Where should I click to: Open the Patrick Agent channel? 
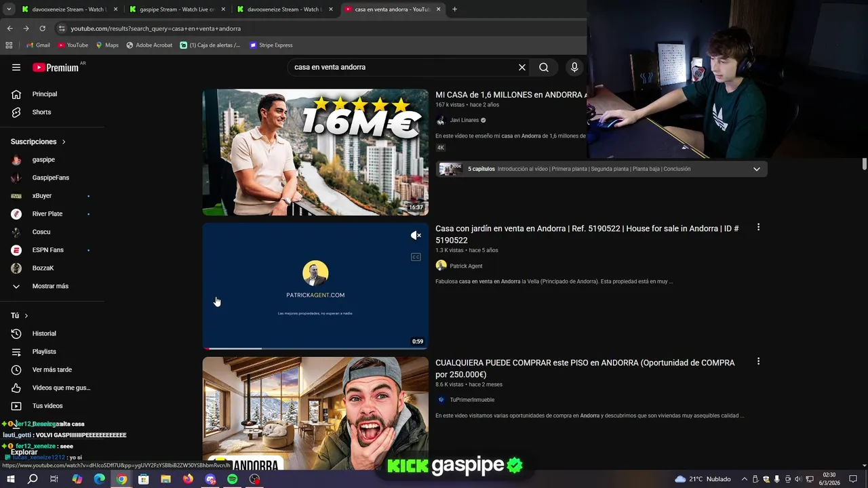click(x=466, y=266)
